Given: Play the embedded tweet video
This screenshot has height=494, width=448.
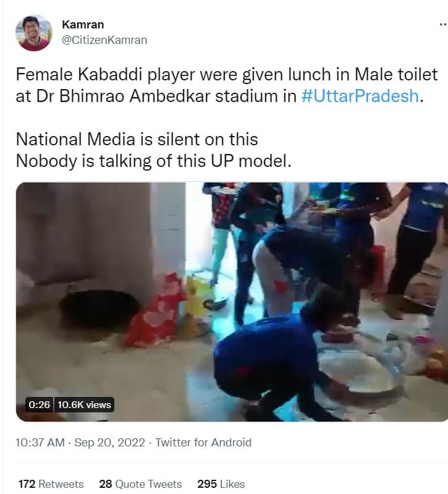Looking at the screenshot, I should tap(232, 302).
